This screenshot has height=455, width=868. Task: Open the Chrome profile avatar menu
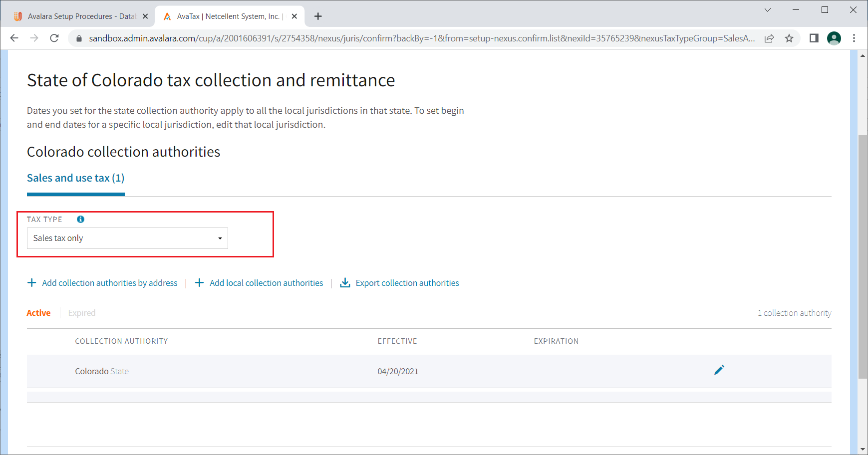(834, 38)
